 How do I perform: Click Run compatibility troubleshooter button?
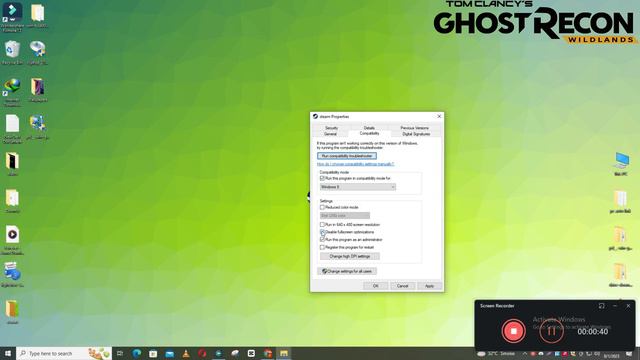347,156
